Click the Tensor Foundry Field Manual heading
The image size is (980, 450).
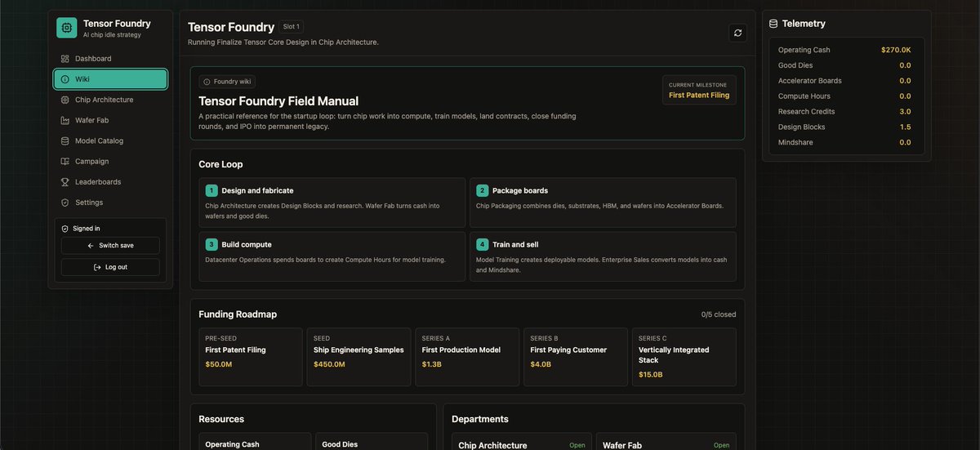278,101
